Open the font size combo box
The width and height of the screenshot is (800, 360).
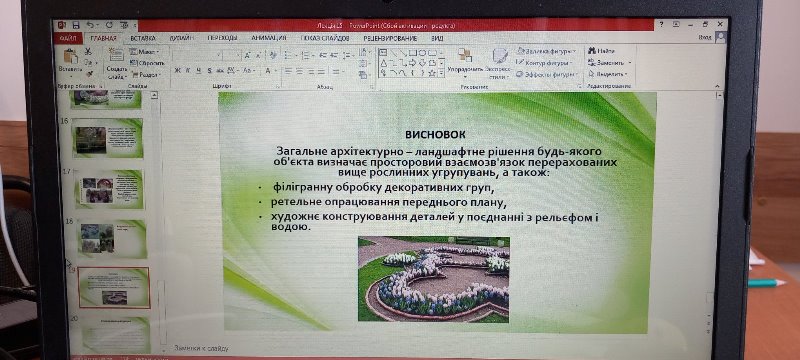click(x=232, y=55)
